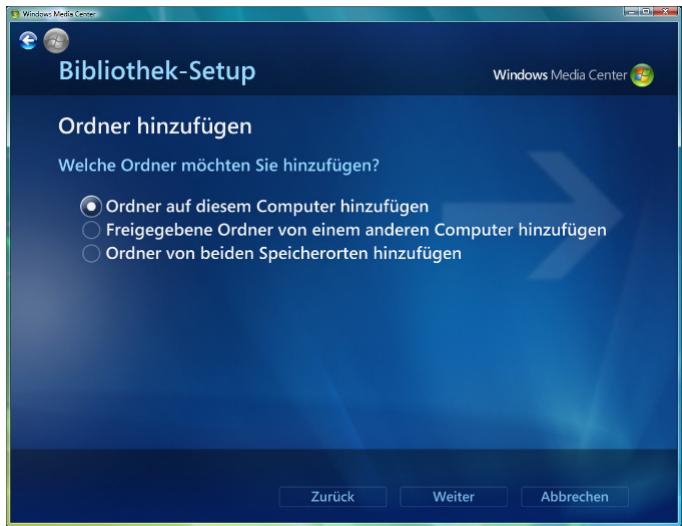
Task: Pick 'Ordner von beiden Speicherorten hinzufügen' option
Action: coord(91,253)
